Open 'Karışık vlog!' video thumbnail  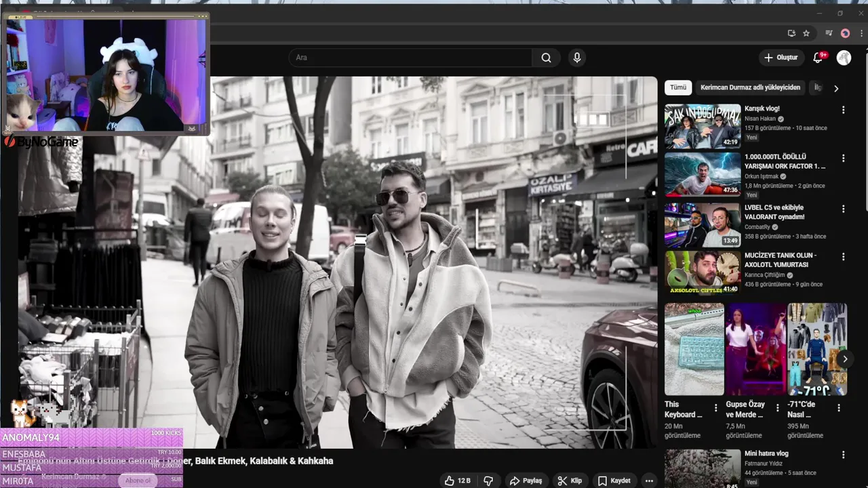[x=703, y=126]
